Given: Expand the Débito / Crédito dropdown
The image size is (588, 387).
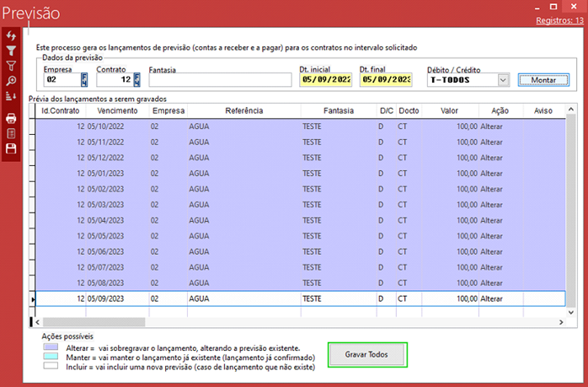Looking at the screenshot, I should [503, 80].
